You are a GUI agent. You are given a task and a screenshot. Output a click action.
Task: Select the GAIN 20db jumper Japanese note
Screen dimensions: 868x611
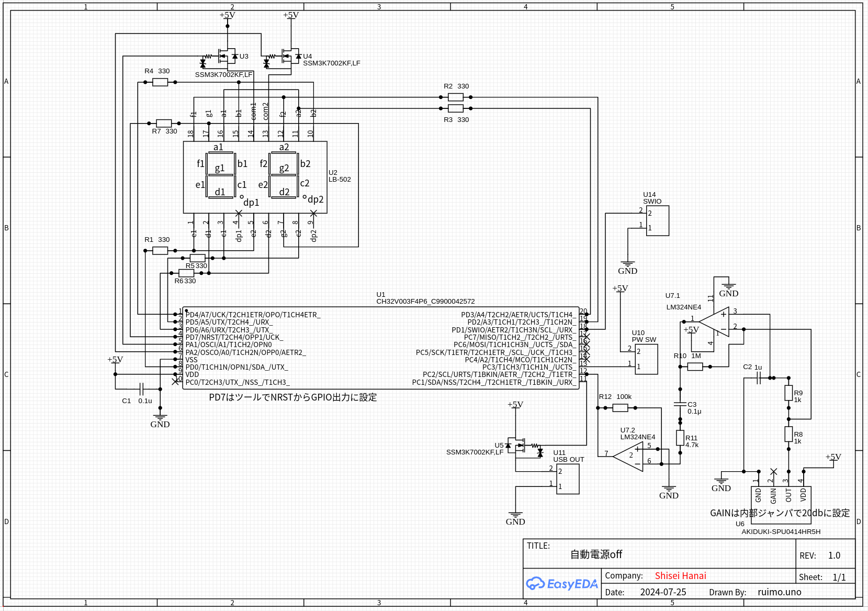[x=780, y=513]
